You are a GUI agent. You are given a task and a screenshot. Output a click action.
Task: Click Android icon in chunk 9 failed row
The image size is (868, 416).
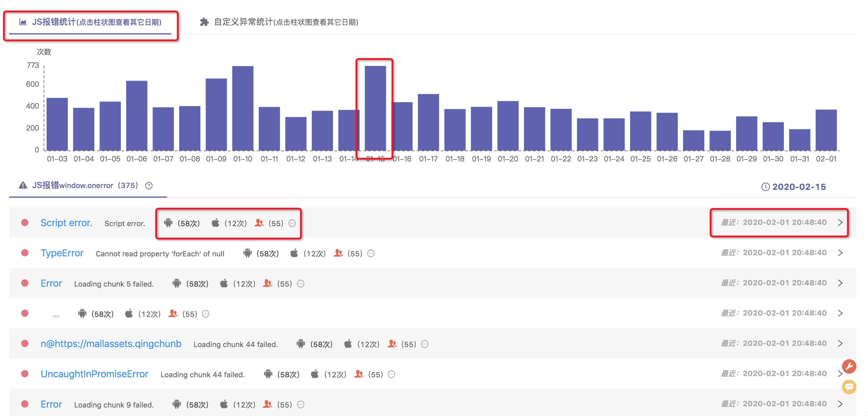pos(176,404)
